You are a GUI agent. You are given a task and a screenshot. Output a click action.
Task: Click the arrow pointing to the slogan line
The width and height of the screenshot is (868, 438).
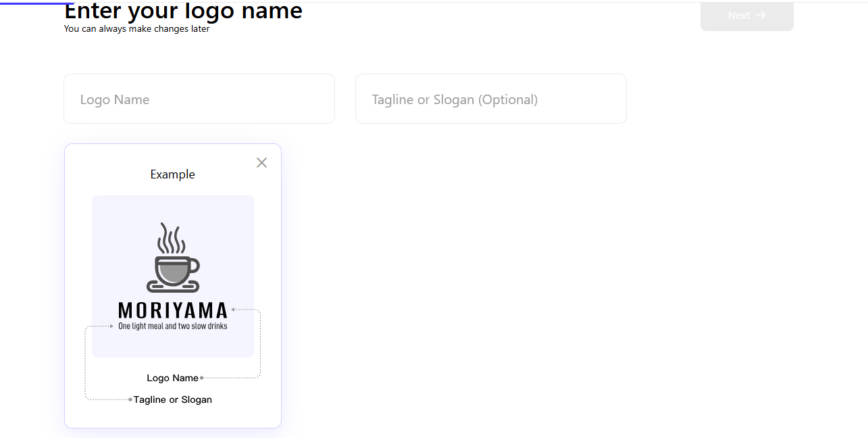click(x=112, y=325)
